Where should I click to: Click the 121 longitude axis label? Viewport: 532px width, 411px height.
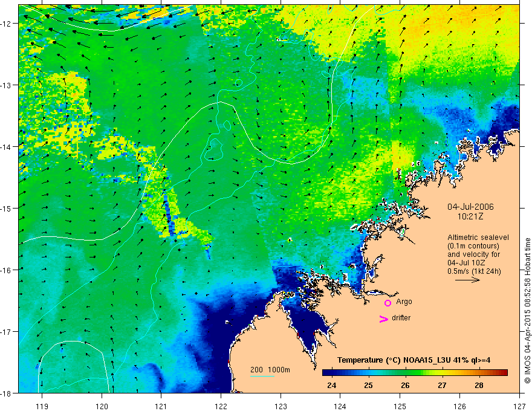click(x=161, y=406)
